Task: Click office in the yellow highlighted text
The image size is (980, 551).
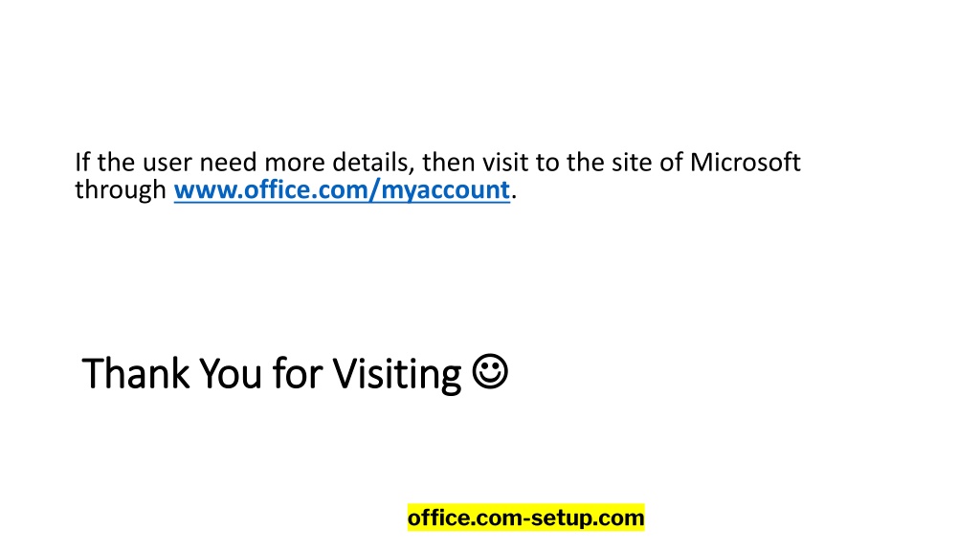Action: (436, 518)
